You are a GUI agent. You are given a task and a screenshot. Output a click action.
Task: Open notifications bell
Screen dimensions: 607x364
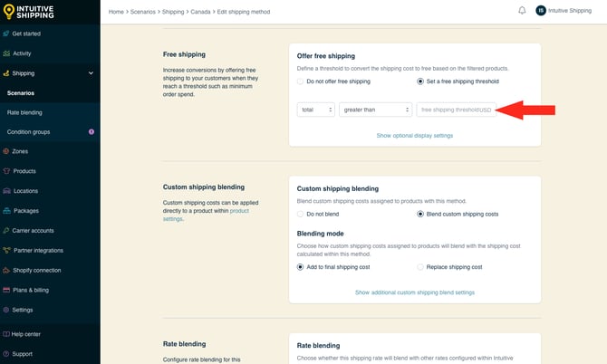tap(522, 11)
